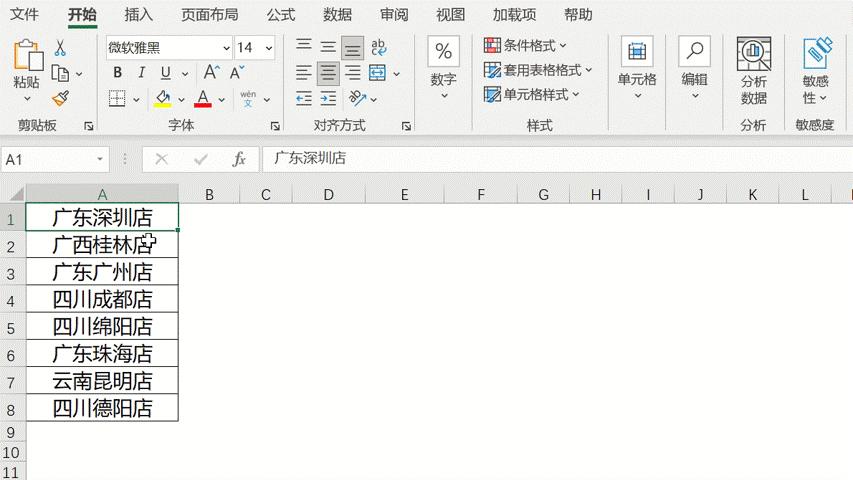Decrease font size with smaller A
853x480 pixels.
coord(237,72)
